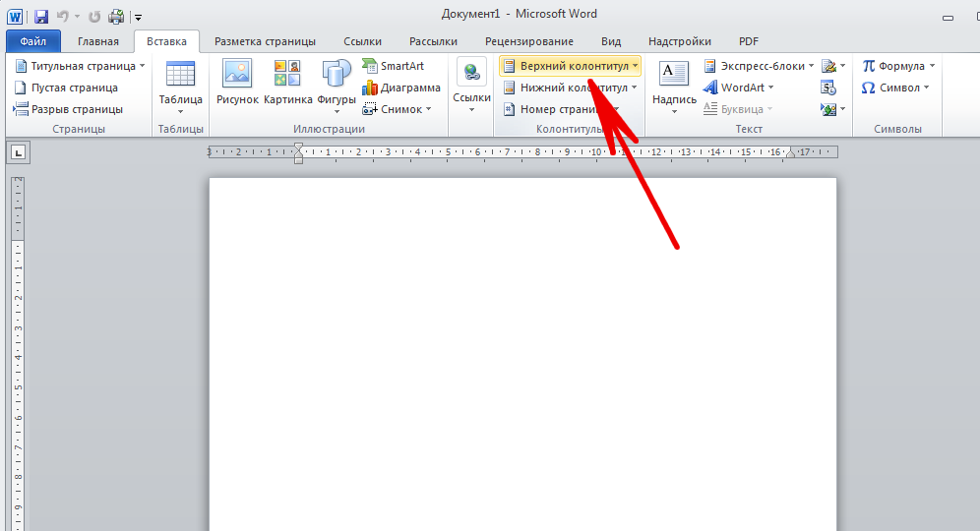Click the vertical ruler
This screenshot has height=531, width=980.
coord(18,354)
